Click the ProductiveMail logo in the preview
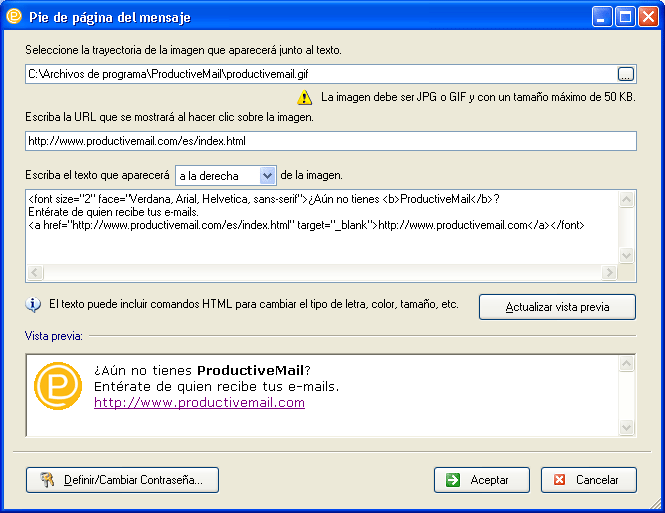Viewport: 665px width, 513px height. (58, 385)
